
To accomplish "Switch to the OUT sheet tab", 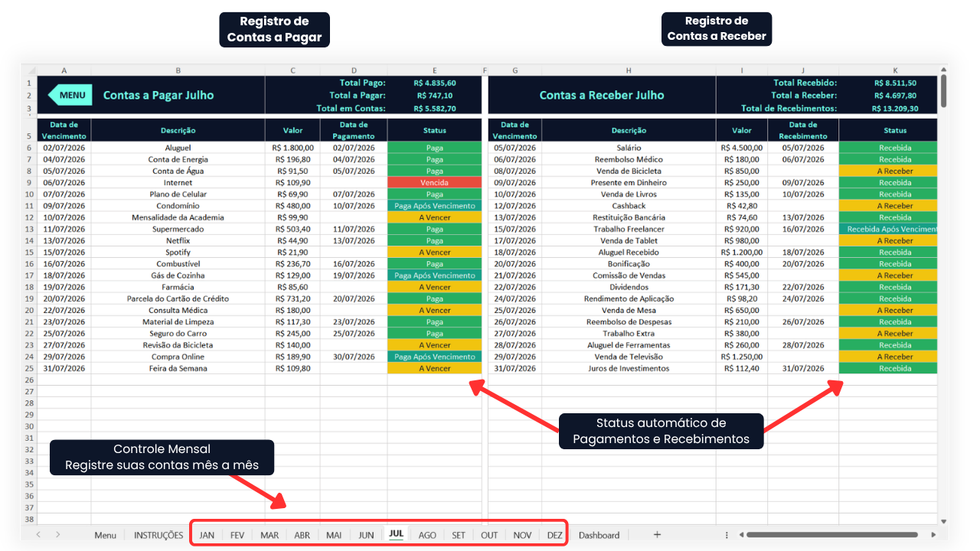I will (x=489, y=535).
